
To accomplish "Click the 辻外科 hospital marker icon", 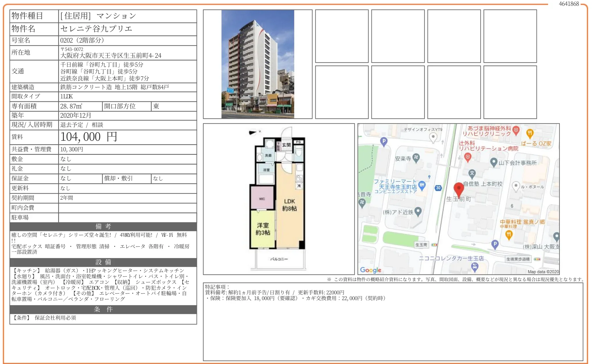I will tap(468, 157).
